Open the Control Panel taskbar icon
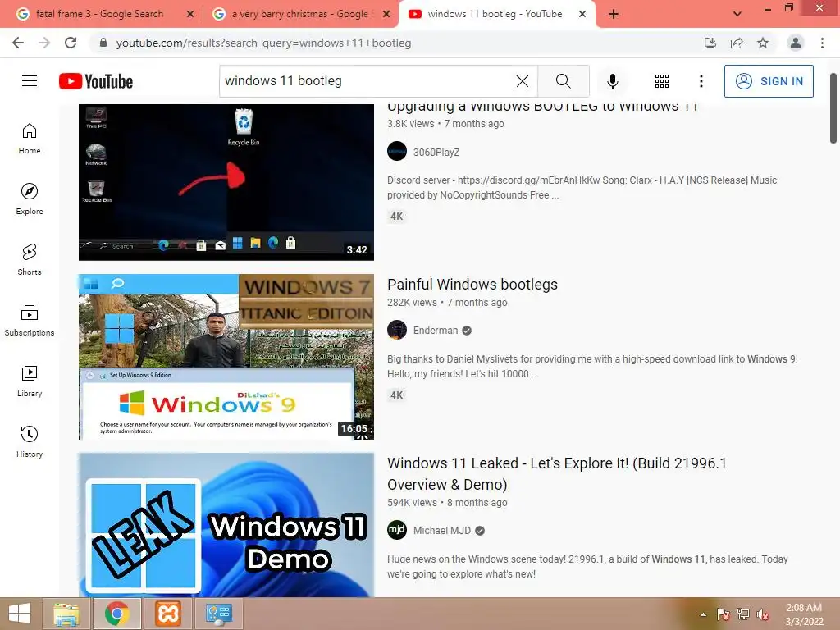840x630 pixels. (x=218, y=614)
